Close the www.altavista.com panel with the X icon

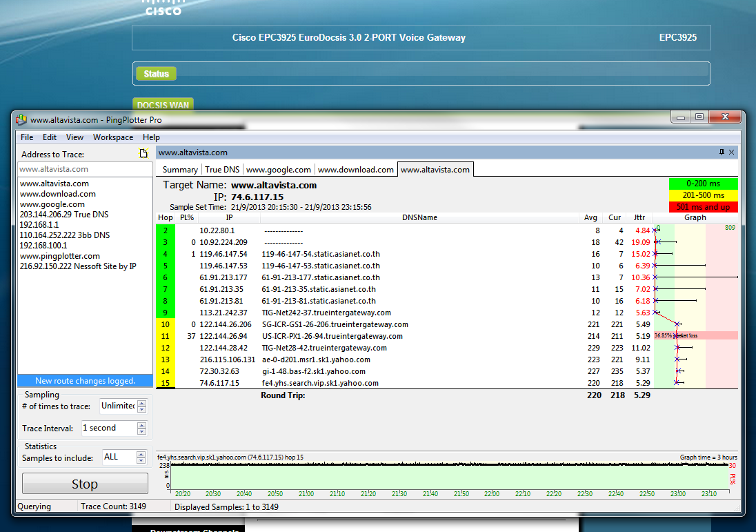tap(731, 152)
